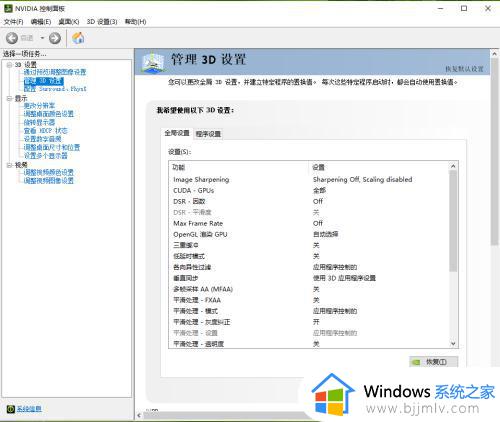Collapse the 显示 tree node
The image size is (500, 422).
(9, 99)
